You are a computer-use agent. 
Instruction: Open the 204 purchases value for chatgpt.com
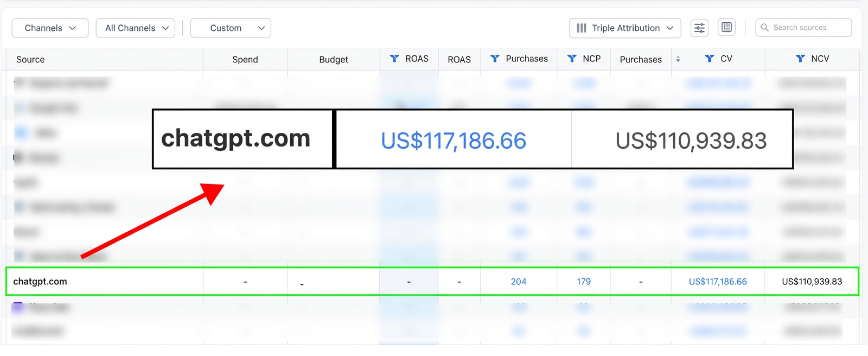click(x=519, y=282)
